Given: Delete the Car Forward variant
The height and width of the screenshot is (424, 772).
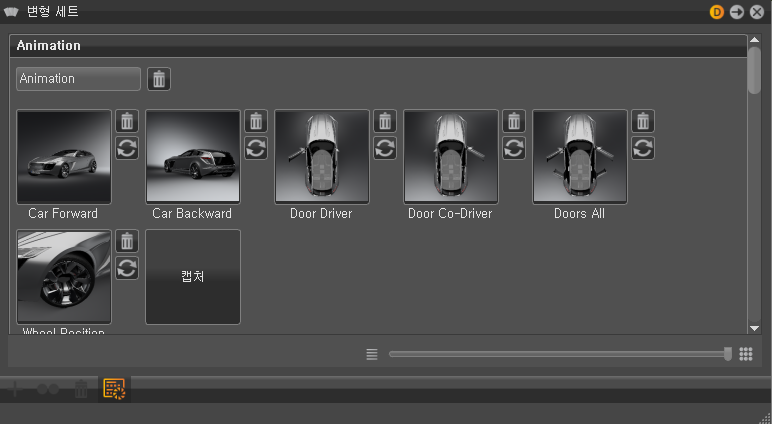Looking at the screenshot, I should [127, 121].
